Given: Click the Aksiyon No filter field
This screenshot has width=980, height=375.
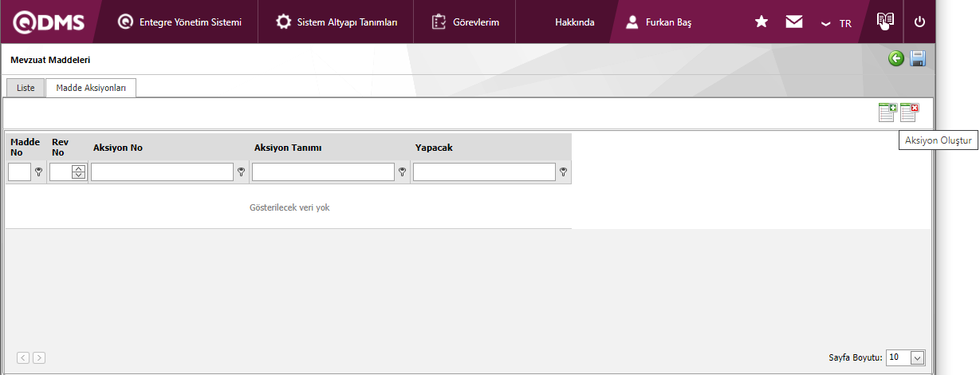Looking at the screenshot, I should 162,172.
